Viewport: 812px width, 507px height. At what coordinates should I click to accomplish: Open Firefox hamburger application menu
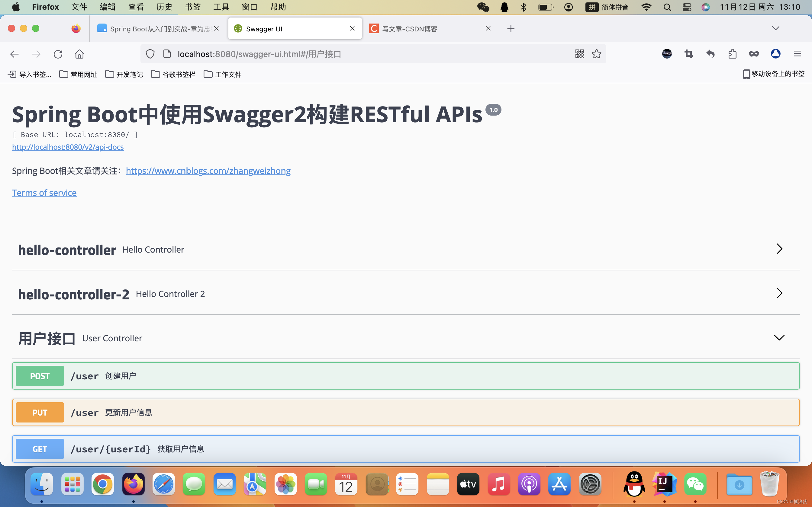coord(797,54)
